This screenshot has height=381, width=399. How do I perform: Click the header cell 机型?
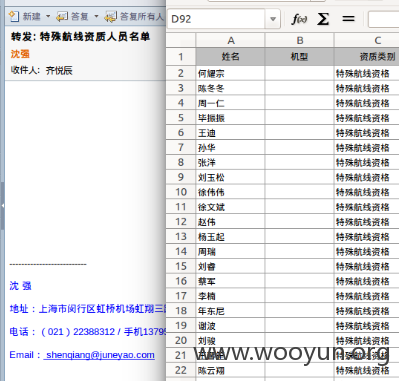pos(300,57)
